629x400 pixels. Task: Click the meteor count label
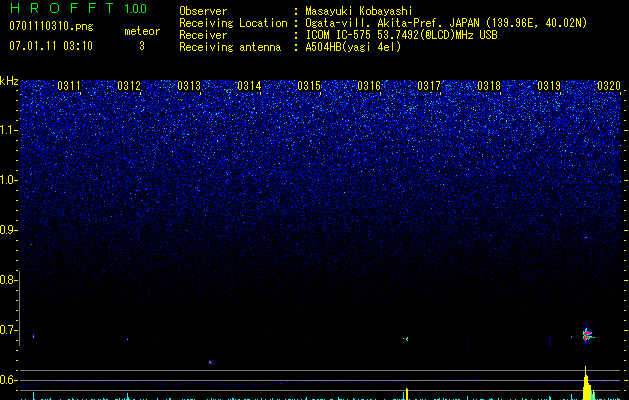click(x=142, y=31)
